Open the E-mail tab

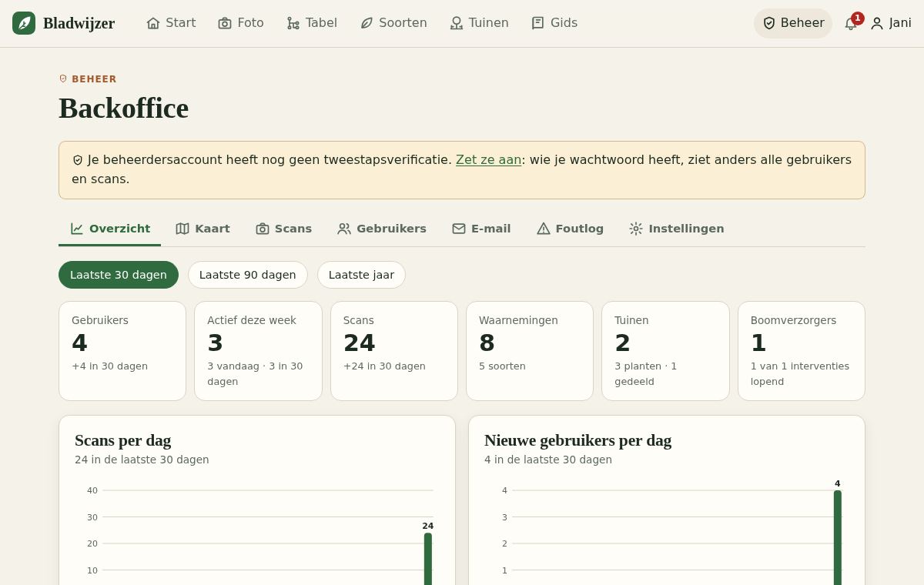tap(481, 229)
